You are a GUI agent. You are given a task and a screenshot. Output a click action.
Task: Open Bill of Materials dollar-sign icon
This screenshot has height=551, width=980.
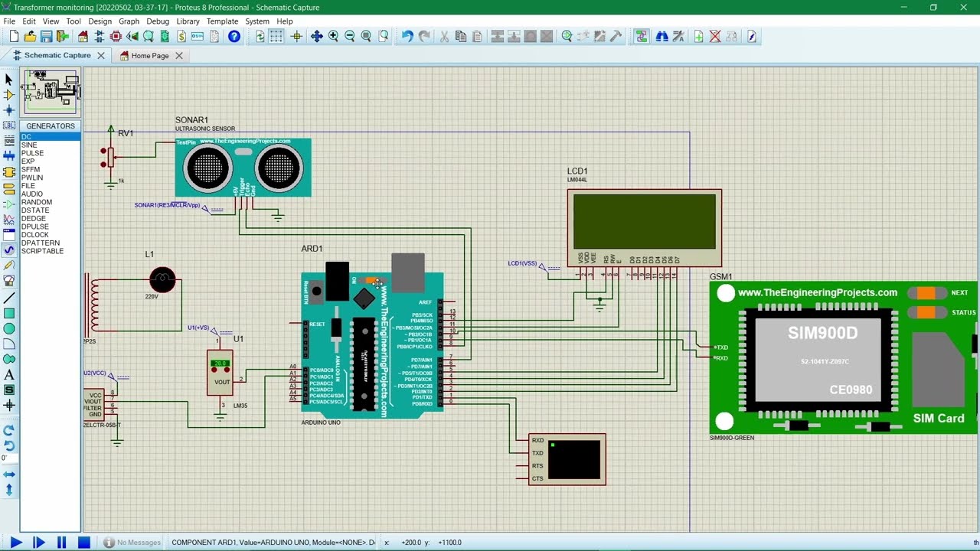181,36
